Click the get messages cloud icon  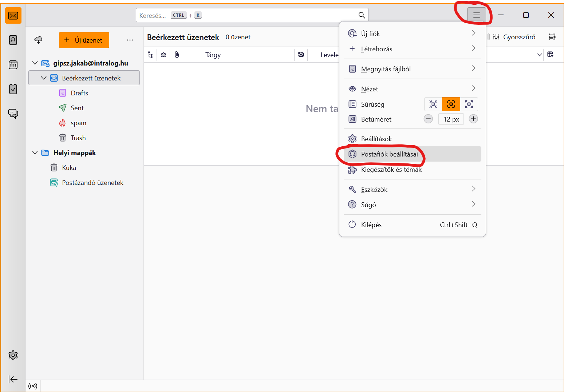tap(38, 40)
